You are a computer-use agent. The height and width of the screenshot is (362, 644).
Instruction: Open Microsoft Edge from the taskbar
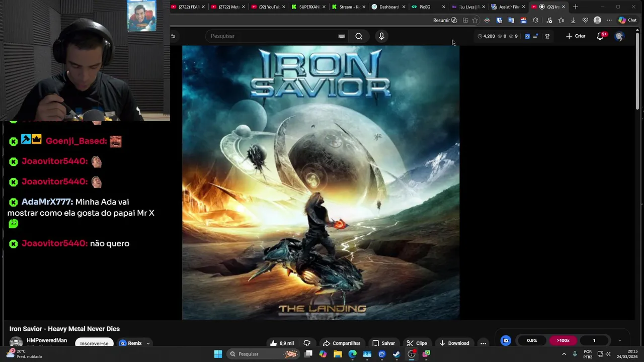click(352, 354)
